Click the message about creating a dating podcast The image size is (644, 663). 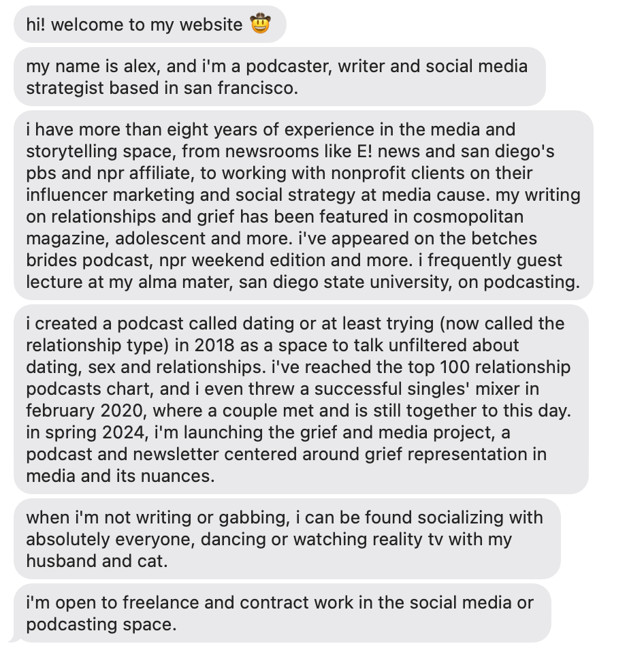(300, 399)
